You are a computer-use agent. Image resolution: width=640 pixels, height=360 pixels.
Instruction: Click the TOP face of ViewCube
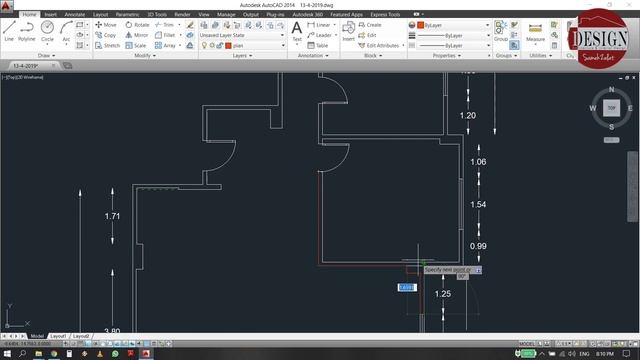pyautogui.click(x=611, y=108)
